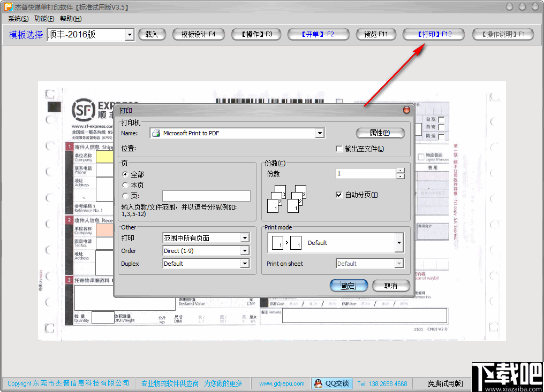Check the 自寄 checkbox on the waybill

441,128
